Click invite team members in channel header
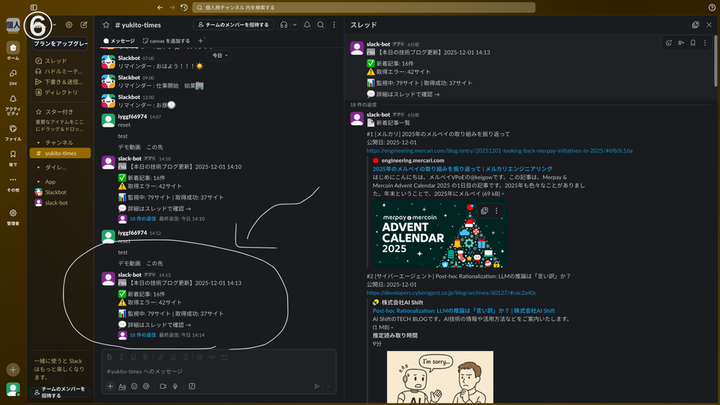The width and height of the screenshot is (720, 405). point(234,25)
